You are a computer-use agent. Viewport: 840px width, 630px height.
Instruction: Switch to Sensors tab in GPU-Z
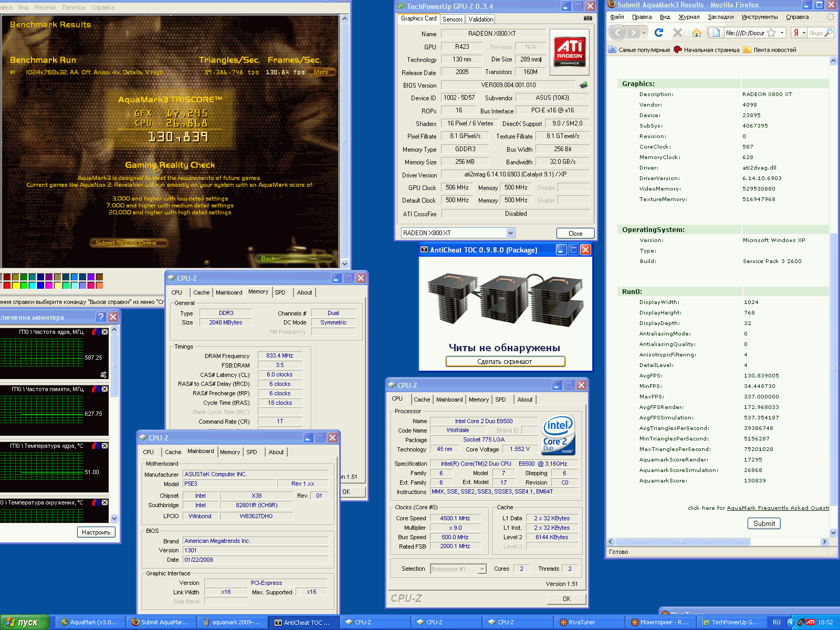tap(453, 19)
